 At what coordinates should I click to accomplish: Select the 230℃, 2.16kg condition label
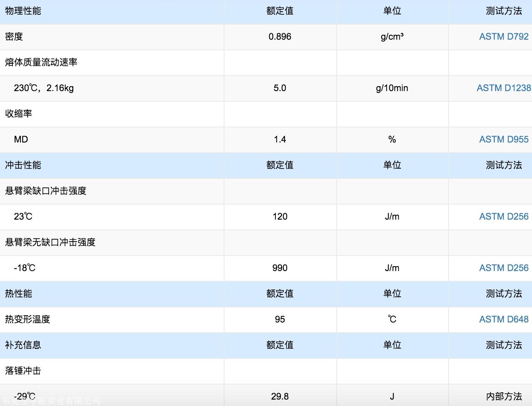pyautogui.click(x=44, y=88)
